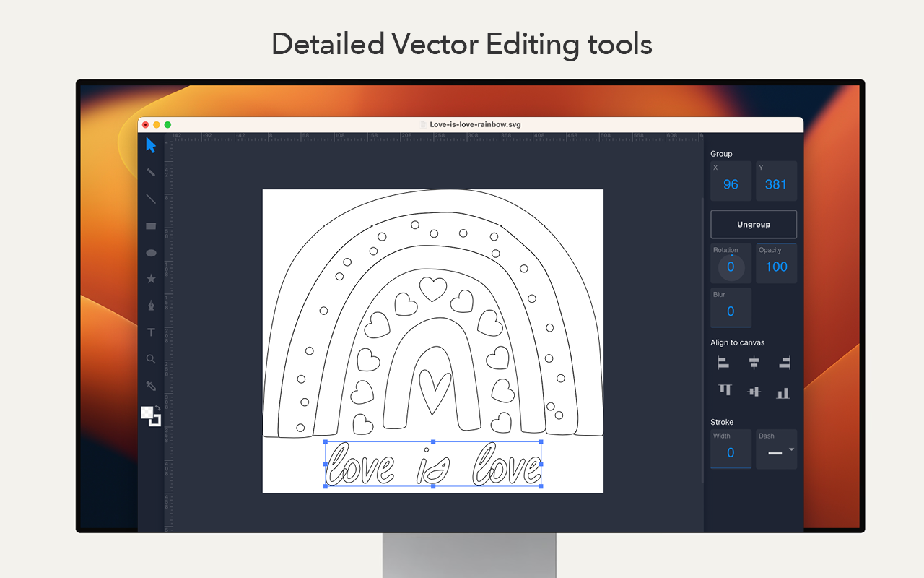Select the Ellipse shape tool
The height and width of the screenshot is (578, 924).
click(x=151, y=253)
